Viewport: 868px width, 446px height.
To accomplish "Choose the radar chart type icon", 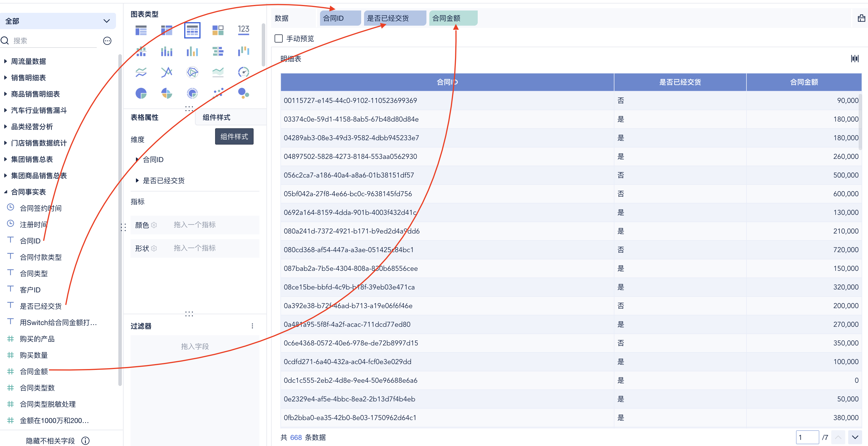I will [x=192, y=72].
